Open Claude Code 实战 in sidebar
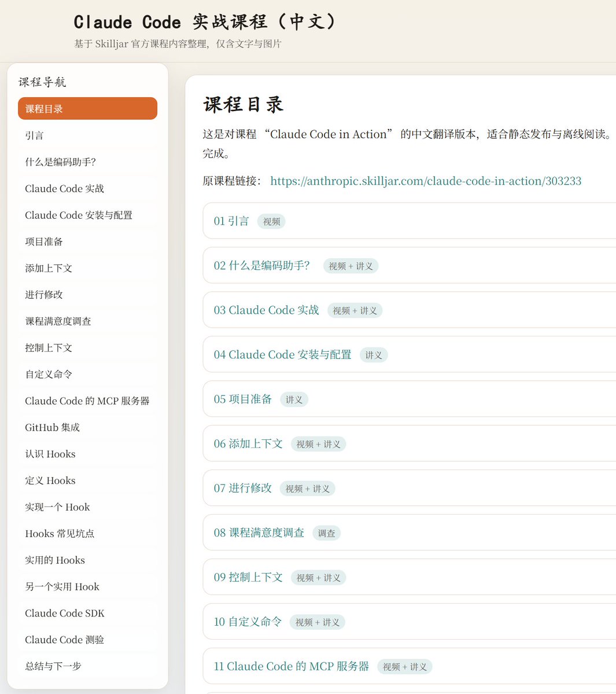 [87, 188]
